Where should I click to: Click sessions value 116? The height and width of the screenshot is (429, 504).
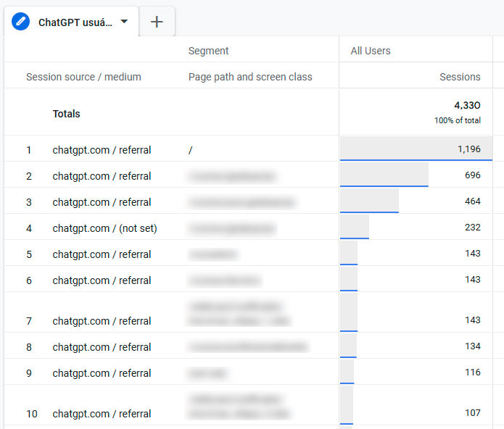pos(473,372)
